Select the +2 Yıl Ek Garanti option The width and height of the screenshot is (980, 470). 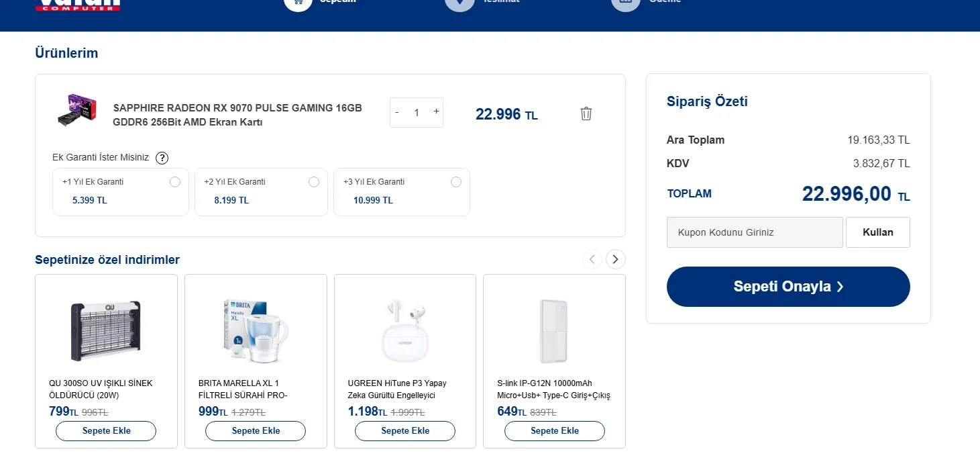coord(314,182)
